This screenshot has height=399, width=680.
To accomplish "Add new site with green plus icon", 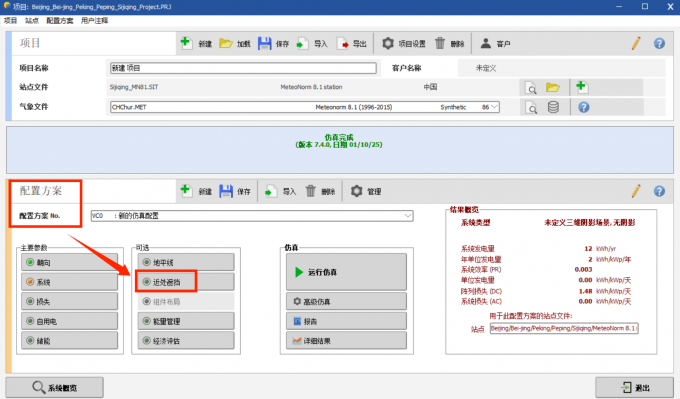I will point(581,87).
